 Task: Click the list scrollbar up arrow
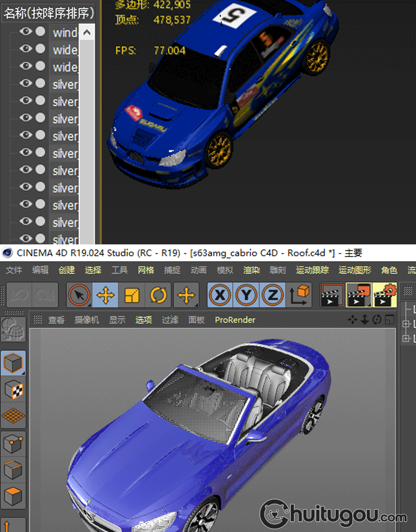click(87, 32)
